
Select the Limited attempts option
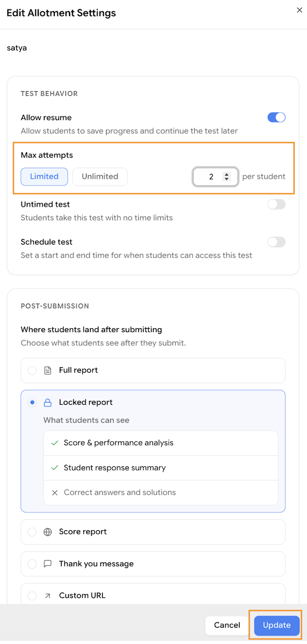pos(44,177)
